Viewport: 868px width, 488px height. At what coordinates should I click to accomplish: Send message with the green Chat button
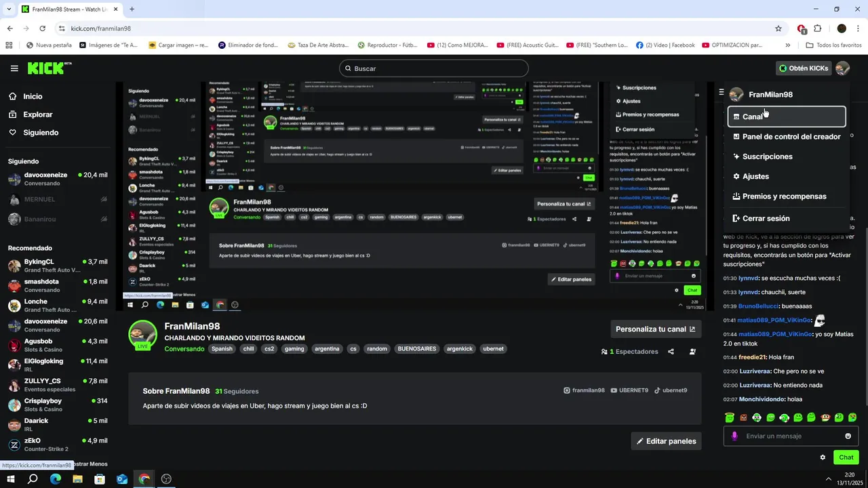[x=846, y=457]
